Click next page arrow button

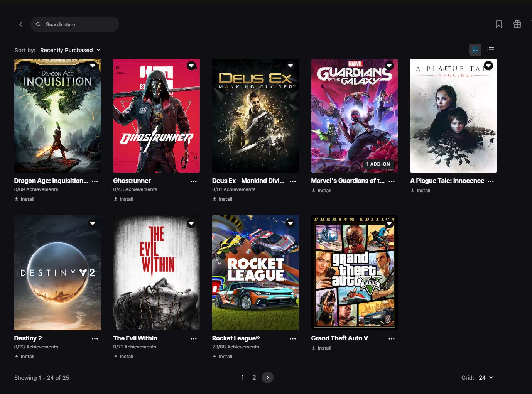[x=268, y=377]
